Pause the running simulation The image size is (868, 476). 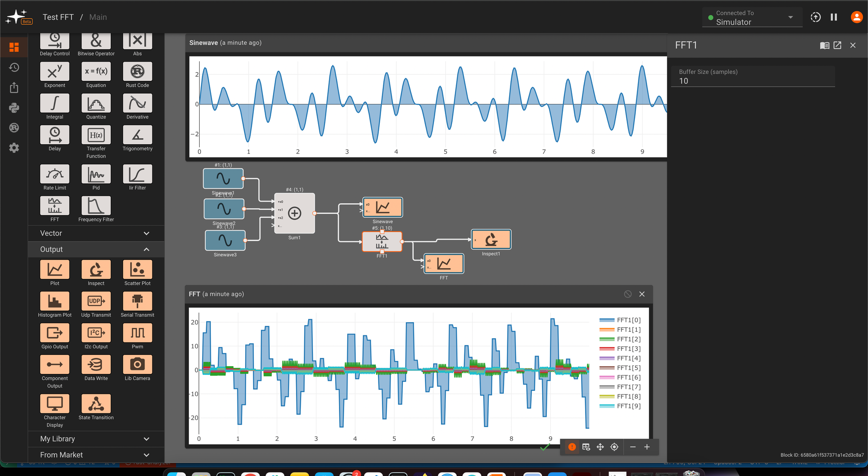click(x=834, y=17)
